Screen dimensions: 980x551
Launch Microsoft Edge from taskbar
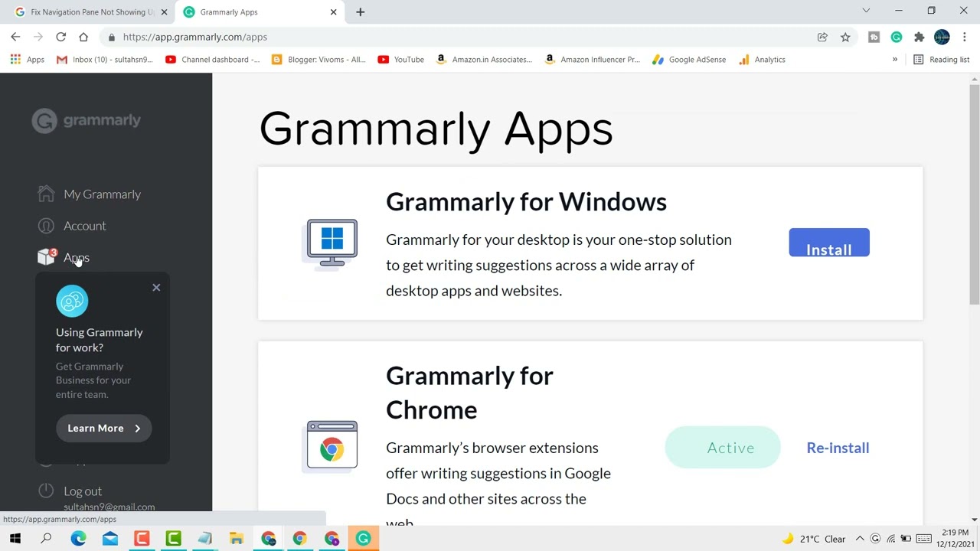coord(78,539)
